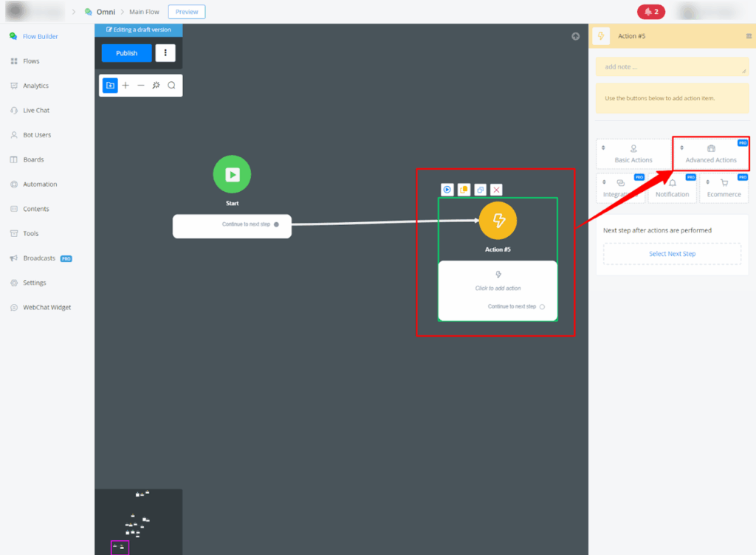This screenshot has width=756, height=555.
Task: Click the auto-arrange magic wand icon
Action: tap(156, 86)
